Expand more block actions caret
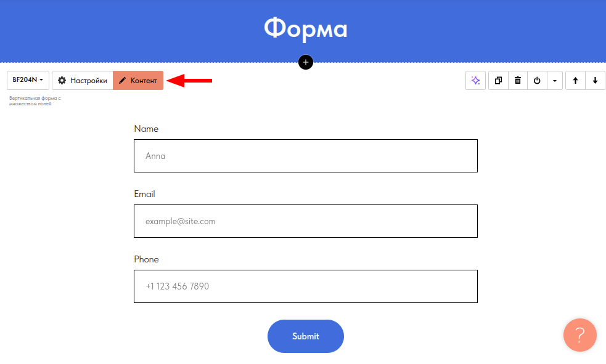 tap(555, 81)
